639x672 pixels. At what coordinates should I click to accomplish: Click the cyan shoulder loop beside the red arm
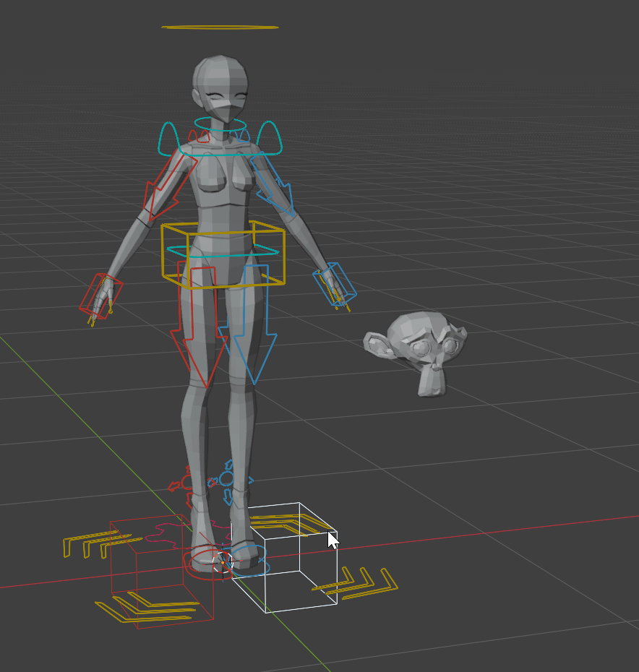(x=169, y=139)
